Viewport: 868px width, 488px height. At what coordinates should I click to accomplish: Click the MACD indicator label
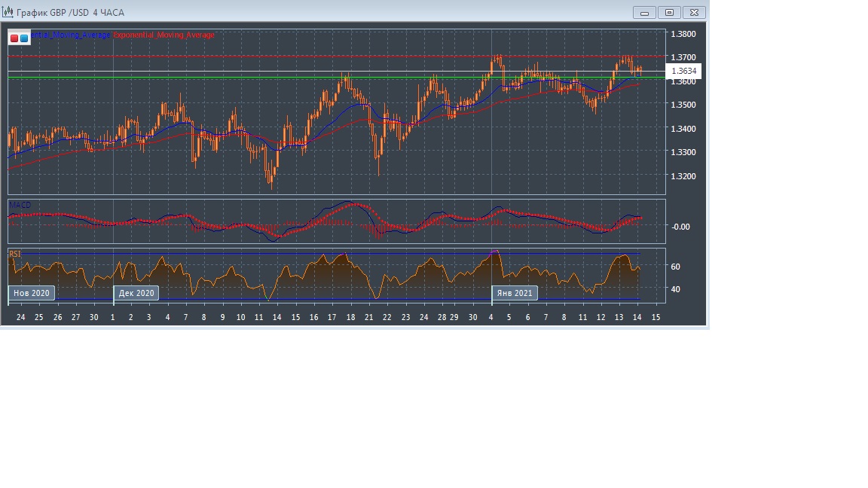[20, 205]
